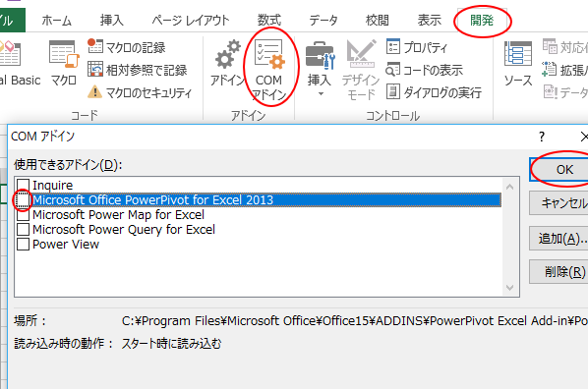This screenshot has width=588, height=389.
Task: Open the 数式 tab
Action: tap(268, 21)
